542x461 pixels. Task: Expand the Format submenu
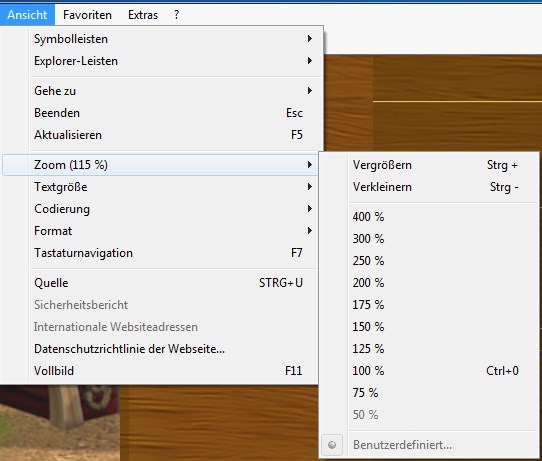pyautogui.click(x=160, y=231)
